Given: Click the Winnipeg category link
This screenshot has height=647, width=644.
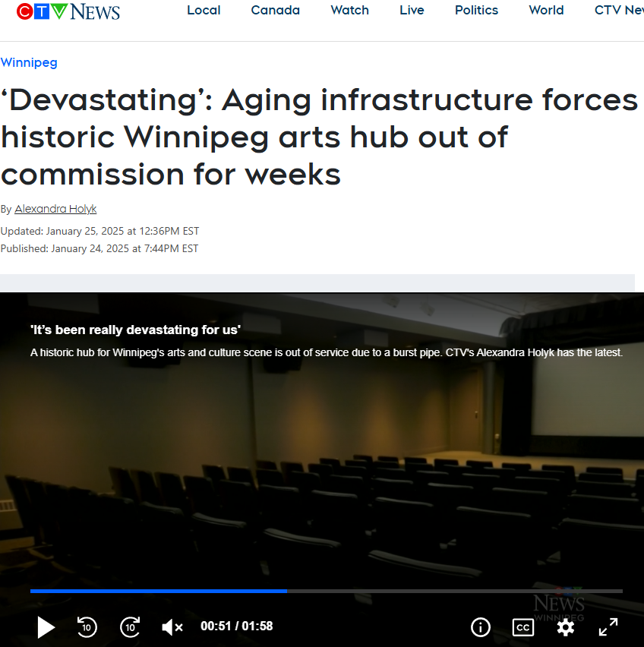Looking at the screenshot, I should coord(29,63).
